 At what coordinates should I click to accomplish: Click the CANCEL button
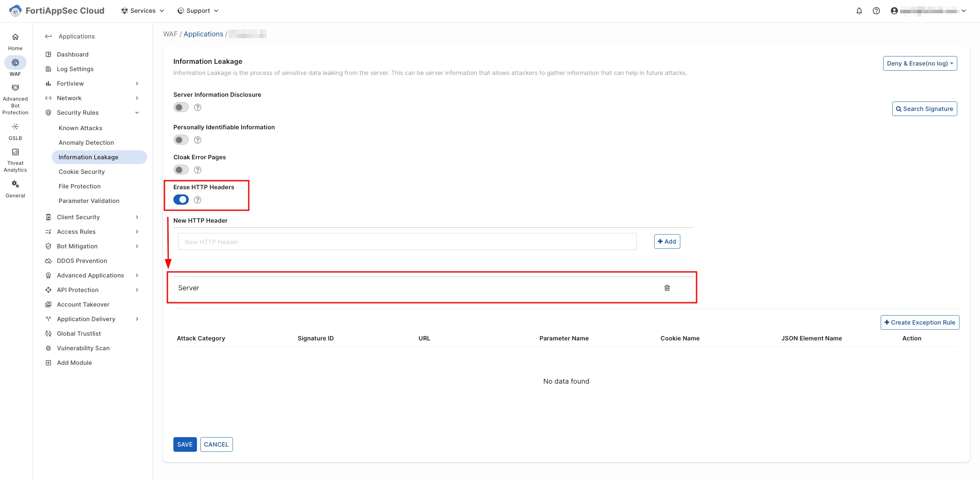[216, 444]
